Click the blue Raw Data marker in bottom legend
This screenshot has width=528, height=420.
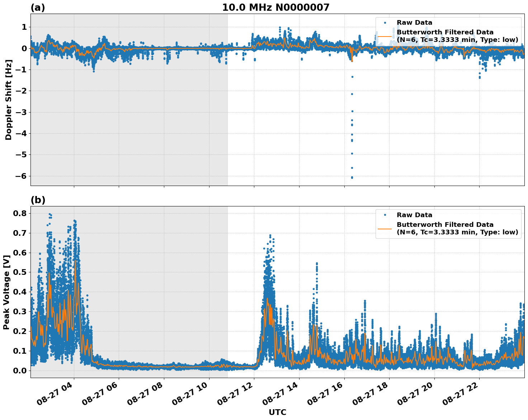pyautogui.click(x=385, y=215)
